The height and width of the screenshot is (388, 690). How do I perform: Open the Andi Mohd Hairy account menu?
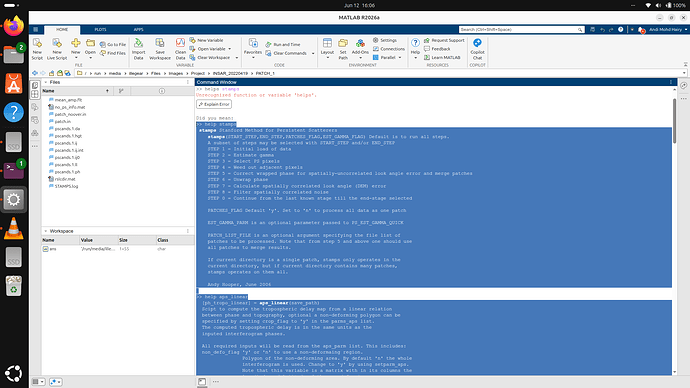point(668,29)
